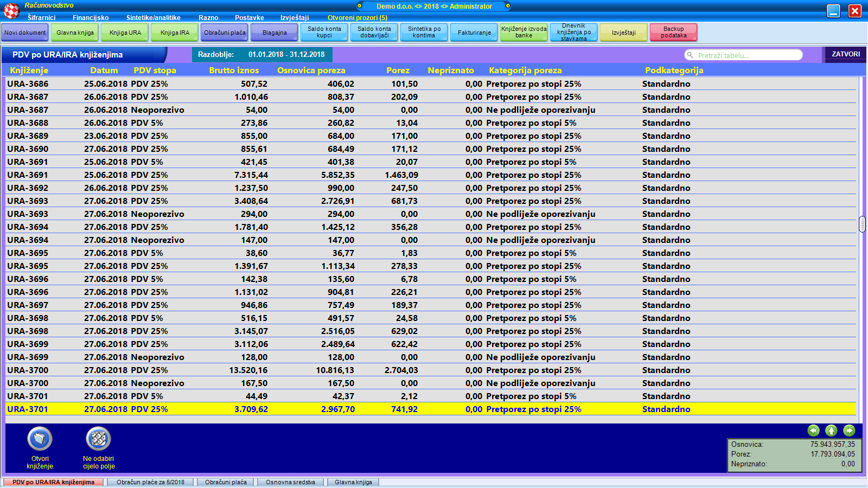Image resolution: width=868 pixels, height=488 pixels.
Task: Click the Otvori knjiženje folder icon
Action: coord(40,439)
